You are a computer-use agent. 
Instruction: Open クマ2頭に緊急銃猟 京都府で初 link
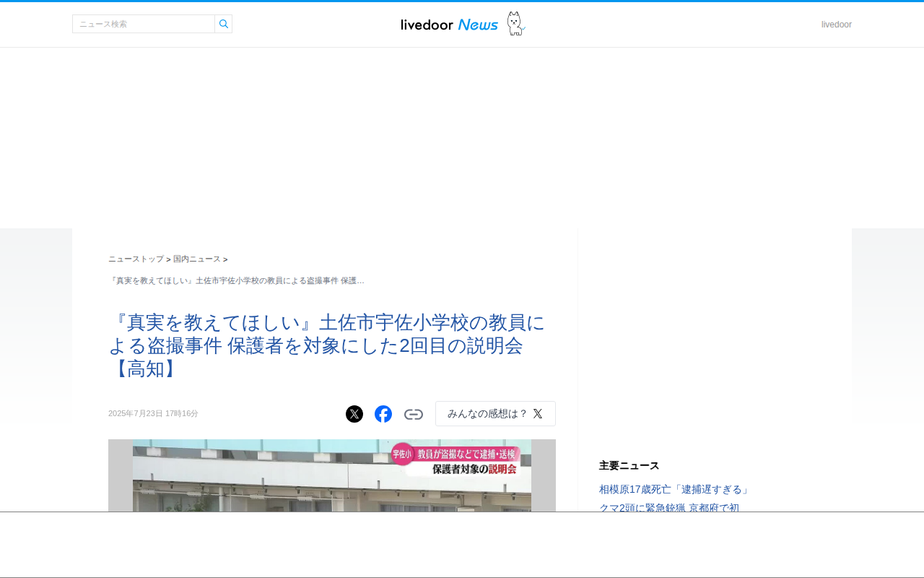(669, 507)
